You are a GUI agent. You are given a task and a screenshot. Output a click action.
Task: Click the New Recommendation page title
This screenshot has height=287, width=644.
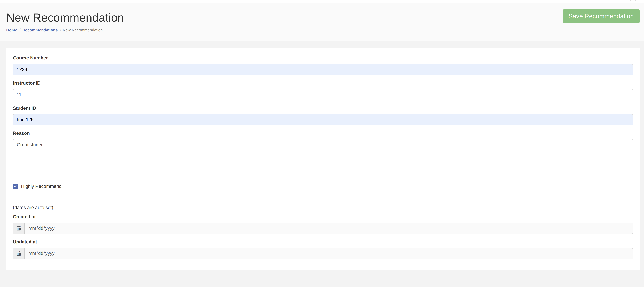point(65,17)
